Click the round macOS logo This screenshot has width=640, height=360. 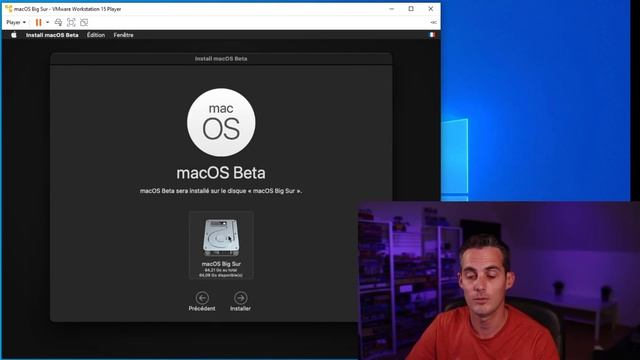221,122
